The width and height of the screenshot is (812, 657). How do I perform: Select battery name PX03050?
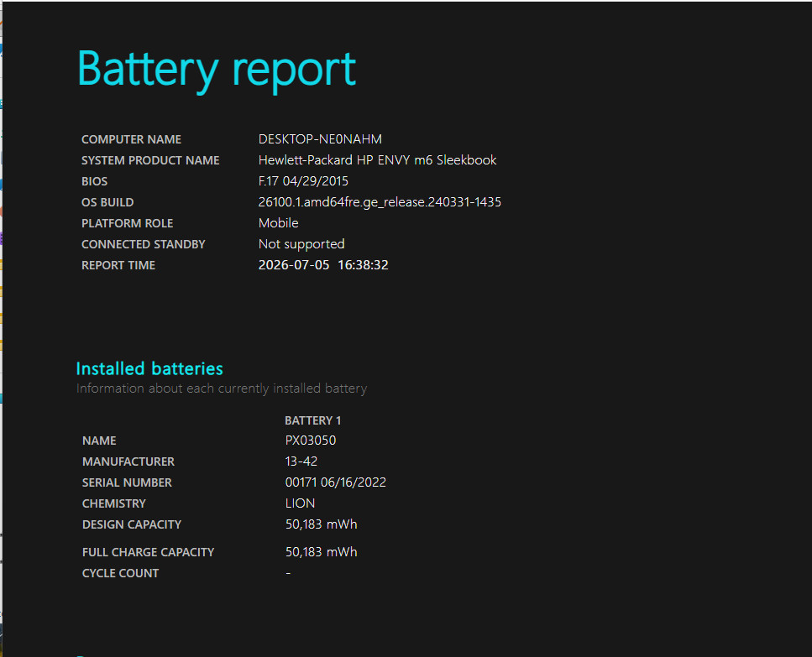click(310, 441)
